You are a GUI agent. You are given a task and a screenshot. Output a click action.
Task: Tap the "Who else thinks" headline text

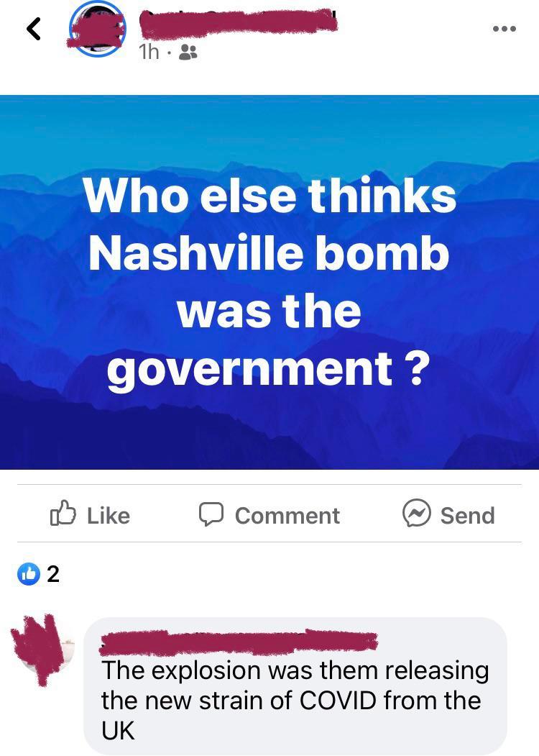pyautogui.click(x=269, y=195)
